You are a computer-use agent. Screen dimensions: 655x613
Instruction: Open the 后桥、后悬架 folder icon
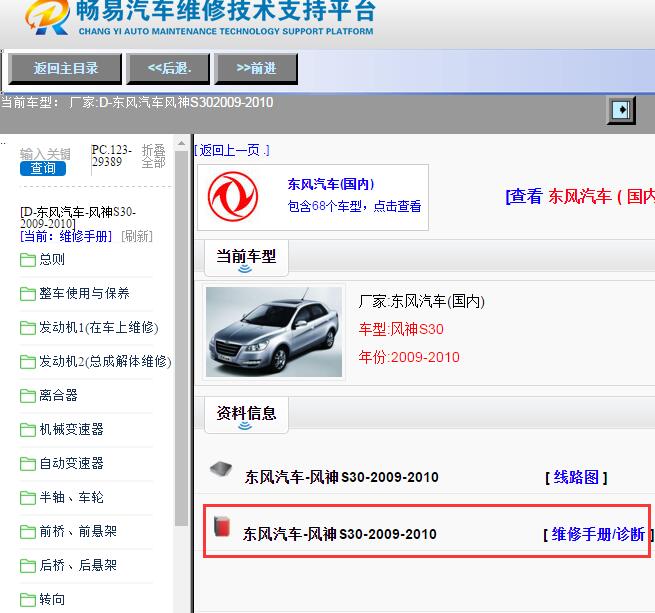28,566
